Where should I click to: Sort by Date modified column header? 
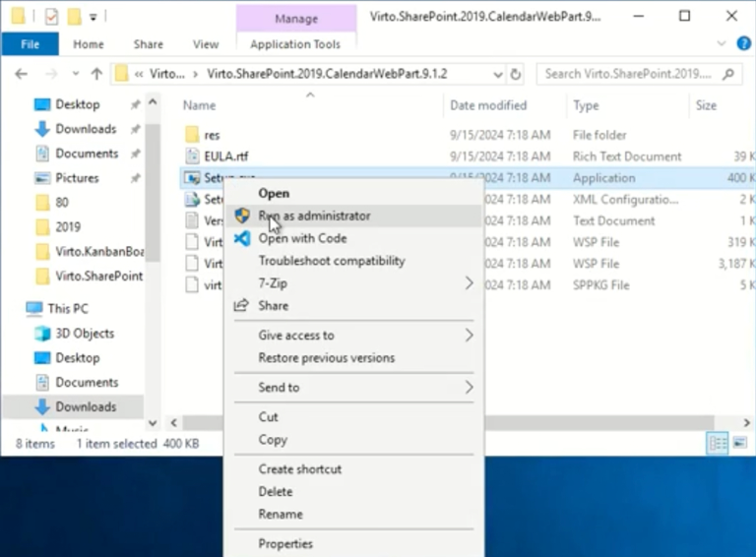488,105
